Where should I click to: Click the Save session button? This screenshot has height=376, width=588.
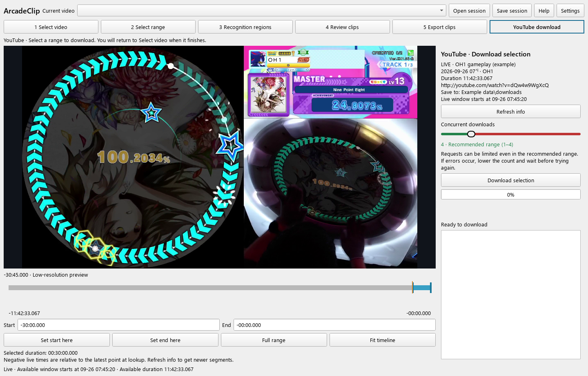pos(512,11)
